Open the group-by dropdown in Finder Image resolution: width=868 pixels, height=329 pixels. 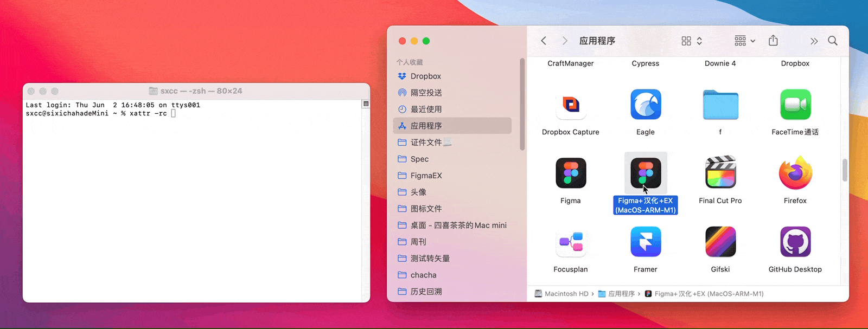(x=745, y=41)
